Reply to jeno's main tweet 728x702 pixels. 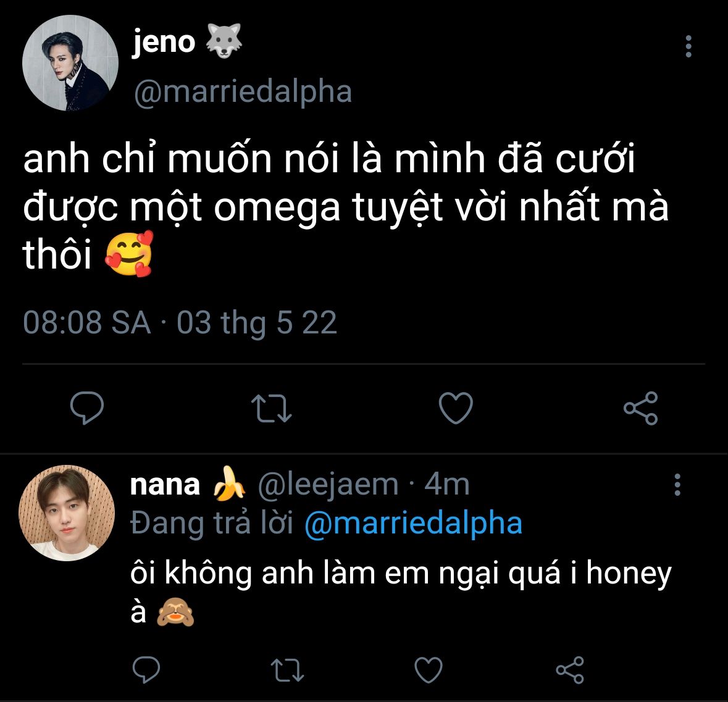click(x=87, y=408)
